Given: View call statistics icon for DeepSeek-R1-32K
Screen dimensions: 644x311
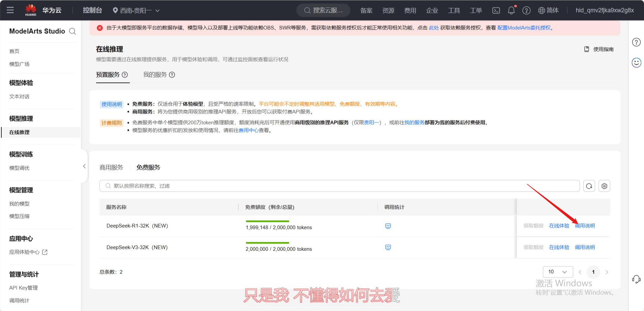Looking at the screenshot, I should click(388, 226).
